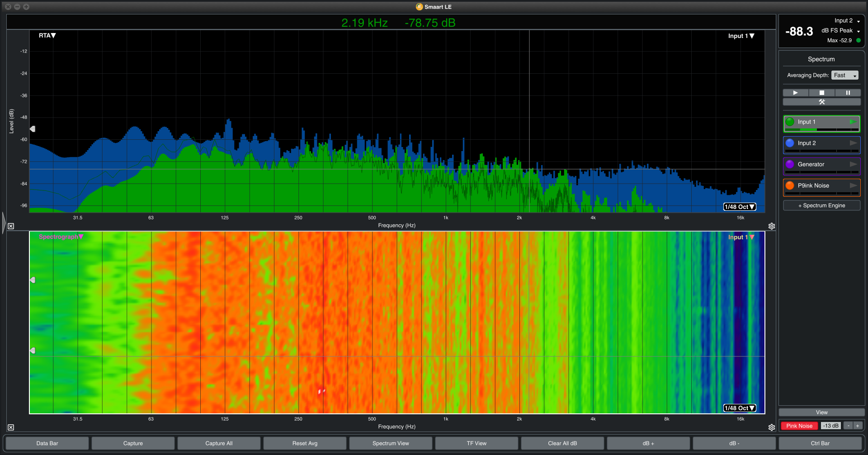Open the View menu button

[821, 412]
